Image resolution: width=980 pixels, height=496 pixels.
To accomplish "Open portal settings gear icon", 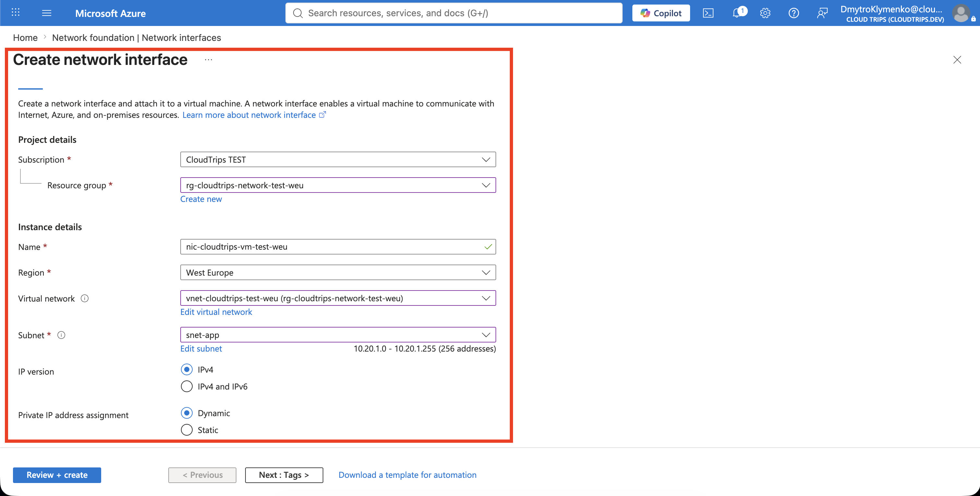I will coord(765,13).
